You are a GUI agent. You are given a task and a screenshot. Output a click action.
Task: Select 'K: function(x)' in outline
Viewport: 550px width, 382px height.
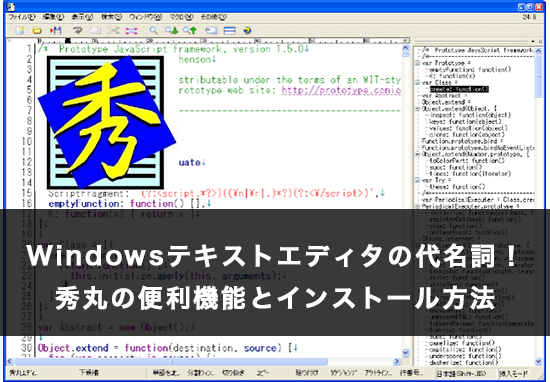pyautogui.click(x=452, y=76)
